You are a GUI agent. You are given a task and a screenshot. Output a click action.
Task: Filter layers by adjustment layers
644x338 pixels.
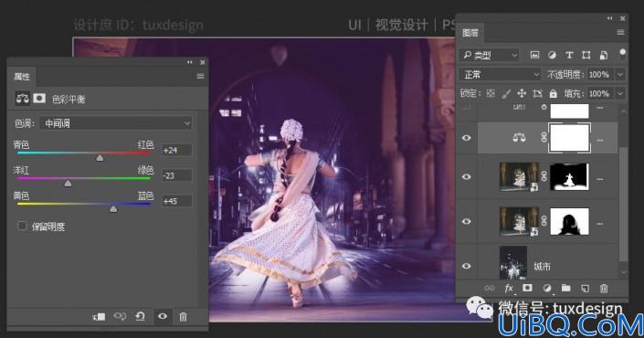pyautogui.click(x=552, y=55)
